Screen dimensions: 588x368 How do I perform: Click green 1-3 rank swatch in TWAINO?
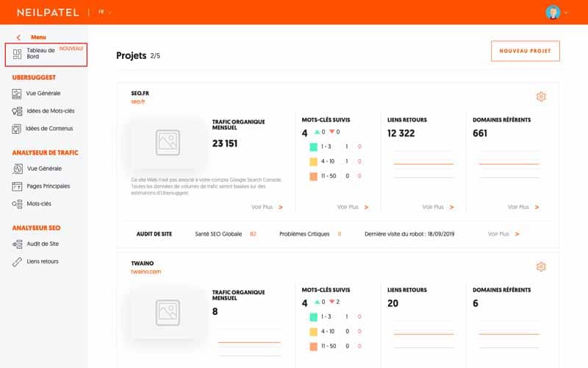pos(314,317)
